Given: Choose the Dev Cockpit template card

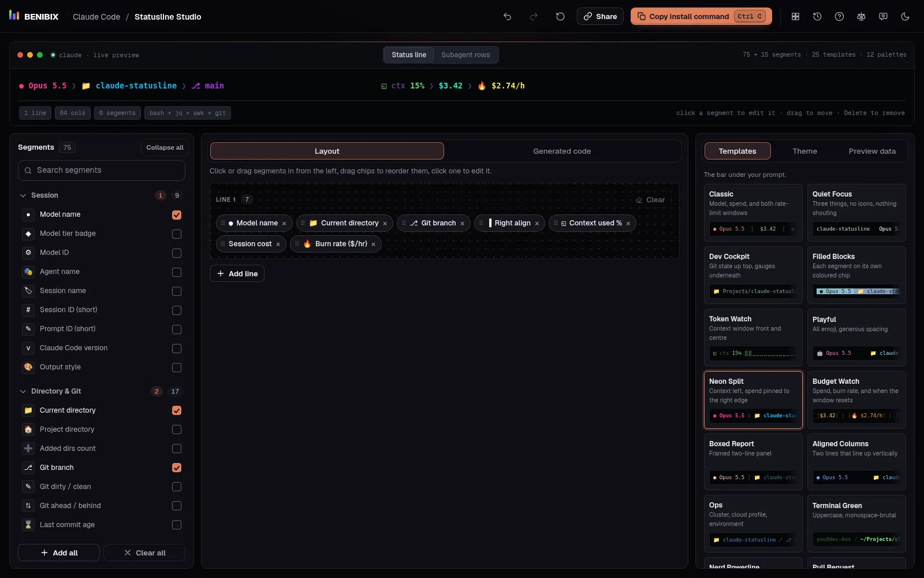Looking at the screenshot, I should pos(753,274).
